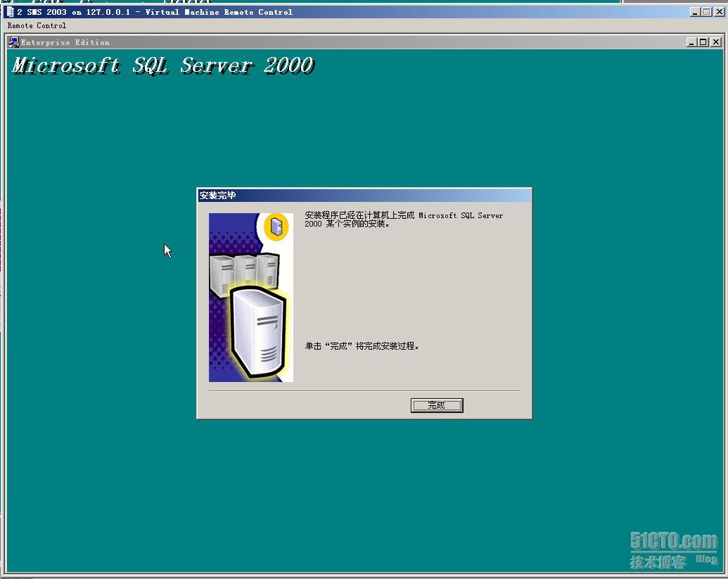Click the Enterprise Edition title bar text
This screenshot has height=579, width=728.
point(65,42)
